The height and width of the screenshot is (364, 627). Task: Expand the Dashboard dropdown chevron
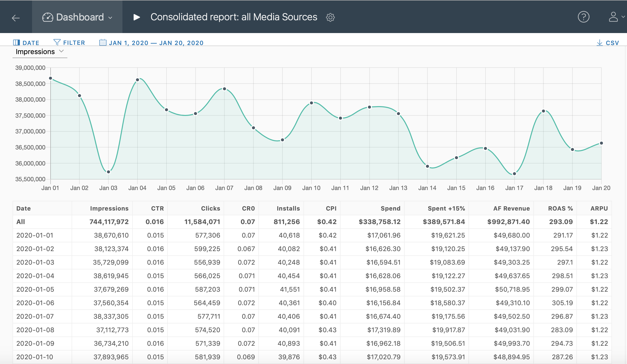click(110, 18)
